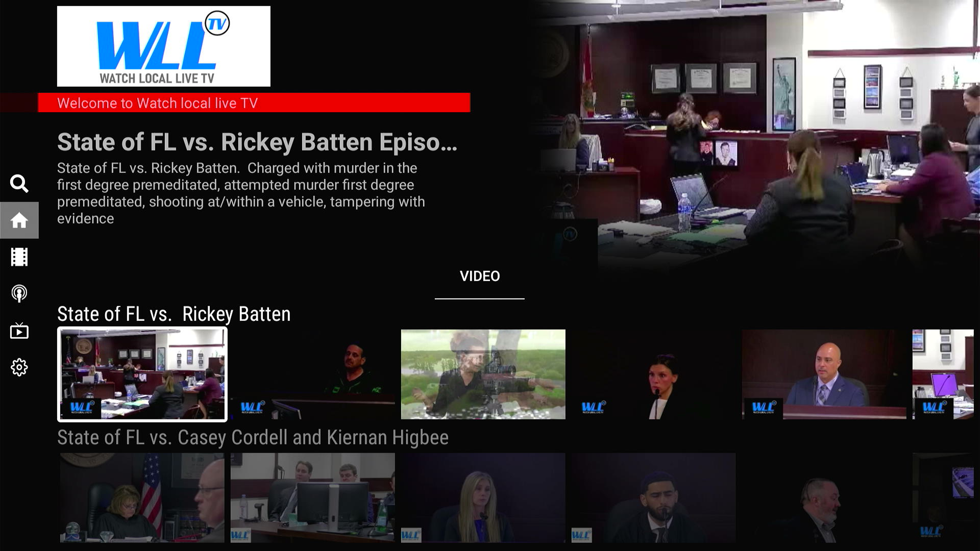
Task: Switch to the VIDEO tab
Action: (x=479, y=277)
